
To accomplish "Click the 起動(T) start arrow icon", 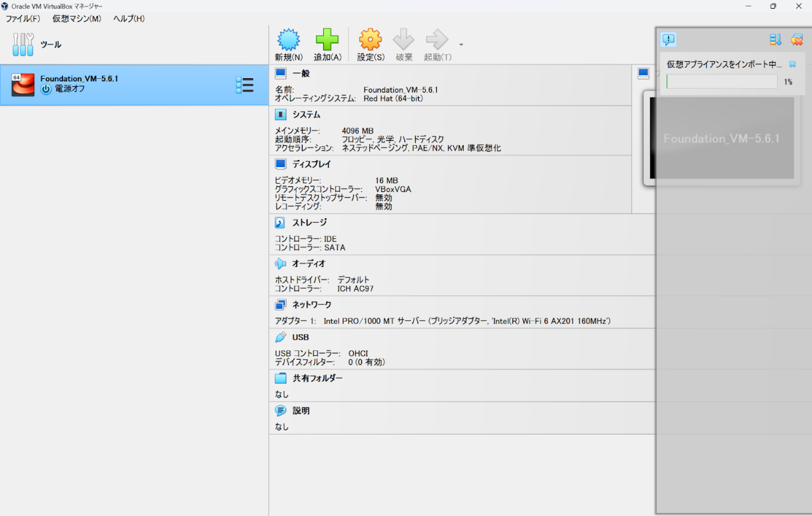I will pos(437,39).
